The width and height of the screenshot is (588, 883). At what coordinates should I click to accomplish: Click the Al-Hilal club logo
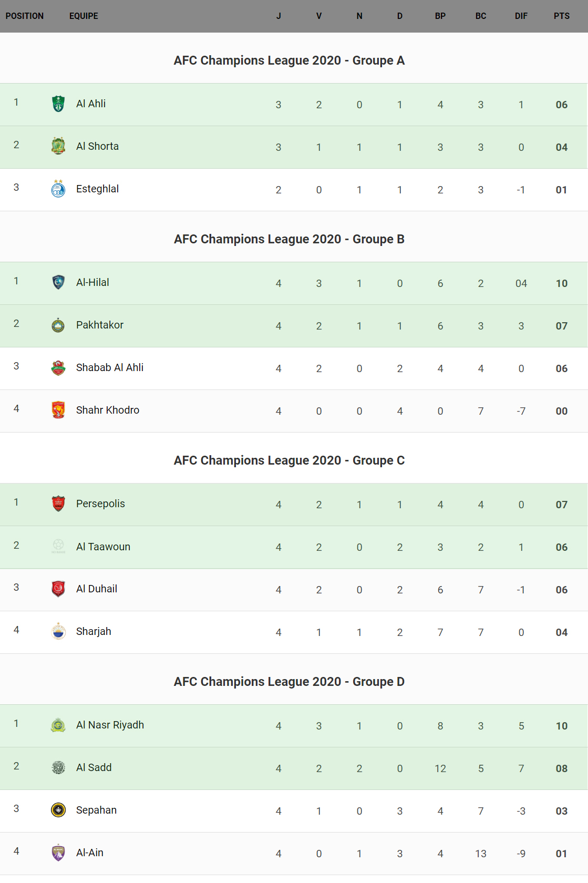click(x=58, y=282)
